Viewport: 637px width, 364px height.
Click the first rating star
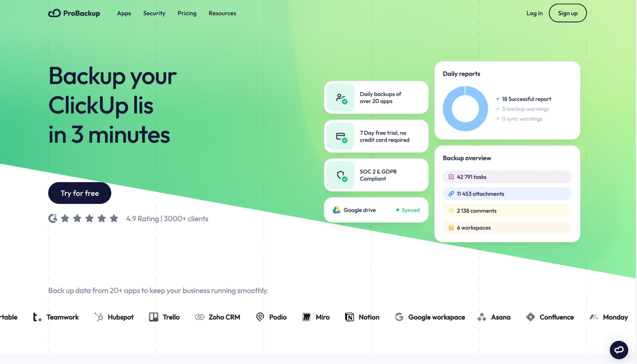tap(65, 218)
